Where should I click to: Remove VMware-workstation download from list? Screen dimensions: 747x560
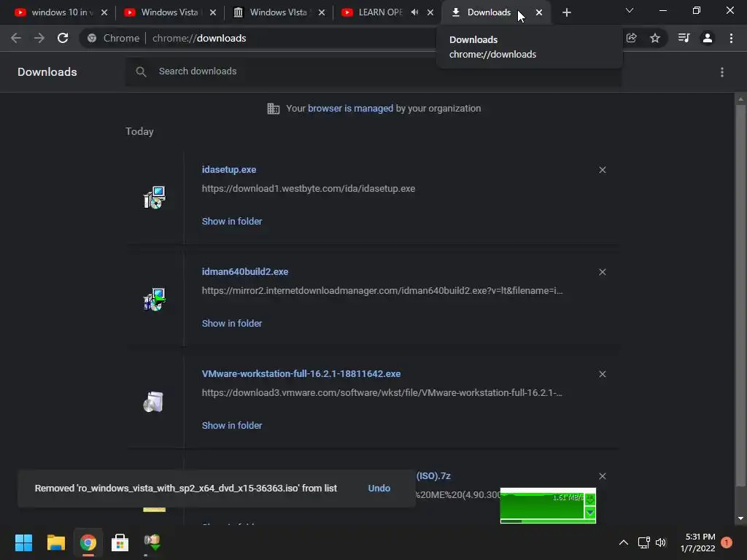click(x=602, y=374)
